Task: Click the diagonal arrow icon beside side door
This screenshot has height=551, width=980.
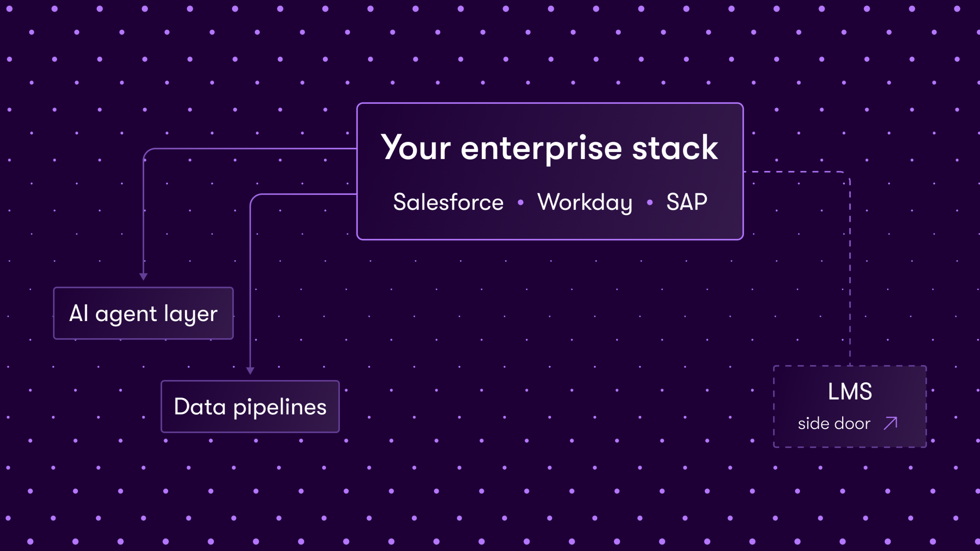Action: pyautogui.click(x=890, y=423)
